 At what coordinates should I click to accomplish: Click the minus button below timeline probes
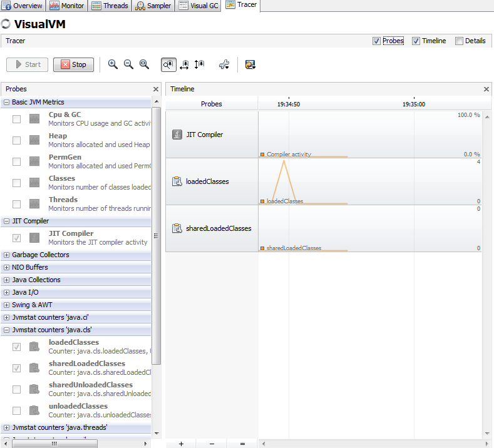click(x=212, y=444)
